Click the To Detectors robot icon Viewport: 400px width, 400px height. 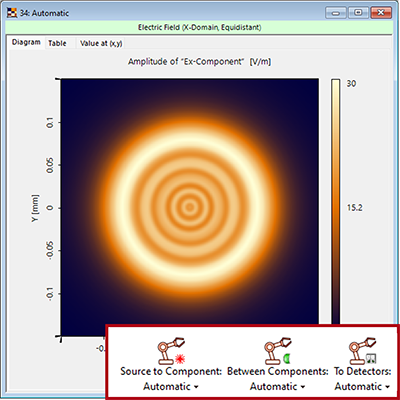(362, 351)
